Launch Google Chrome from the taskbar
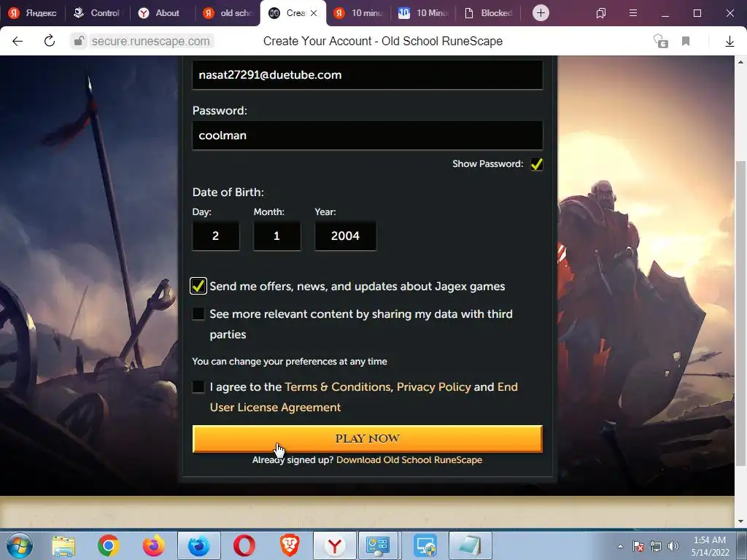 coord(108,545)
